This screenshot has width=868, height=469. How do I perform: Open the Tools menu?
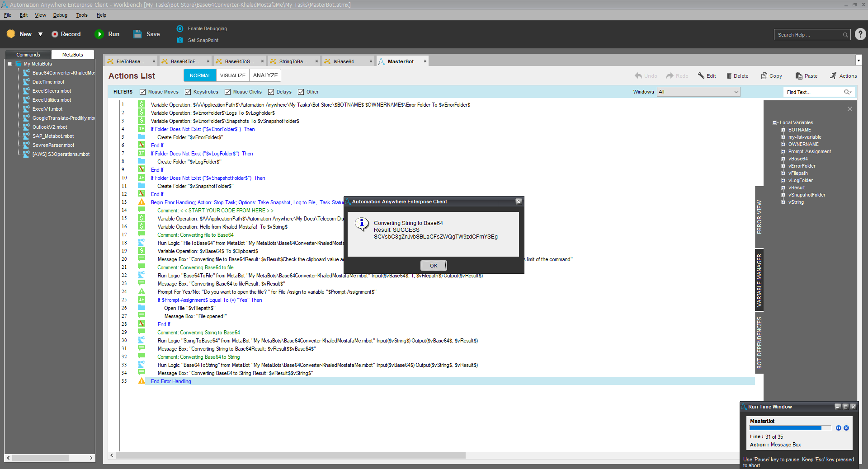[82, 15]
